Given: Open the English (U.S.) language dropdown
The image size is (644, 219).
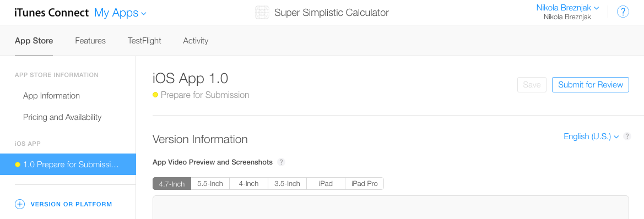Looking at the screenshot, I should (x=591, y=136).
